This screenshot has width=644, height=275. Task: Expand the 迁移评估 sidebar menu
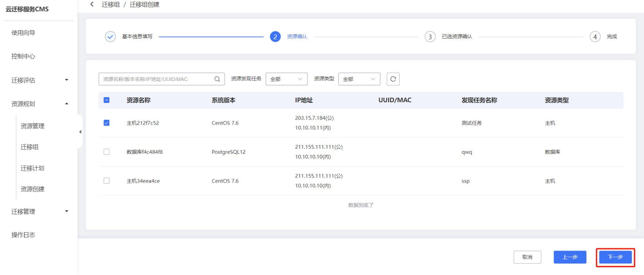39,80
